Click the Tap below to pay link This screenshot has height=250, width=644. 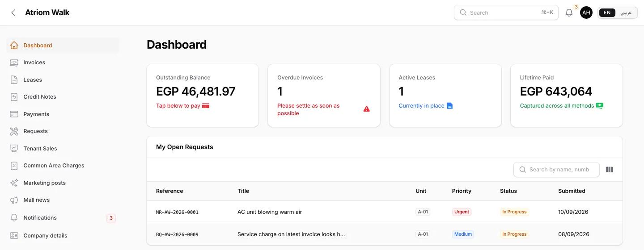[x=178, y=106]
